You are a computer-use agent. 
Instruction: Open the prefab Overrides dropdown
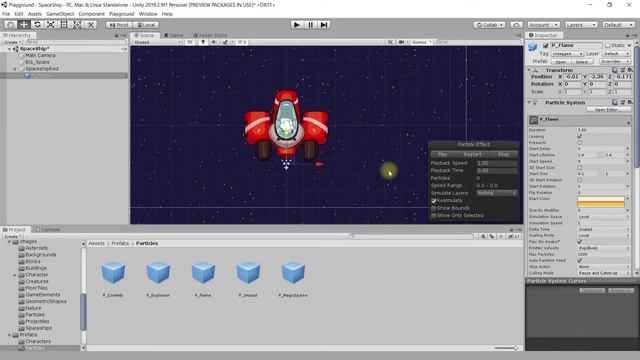[615, 62]
